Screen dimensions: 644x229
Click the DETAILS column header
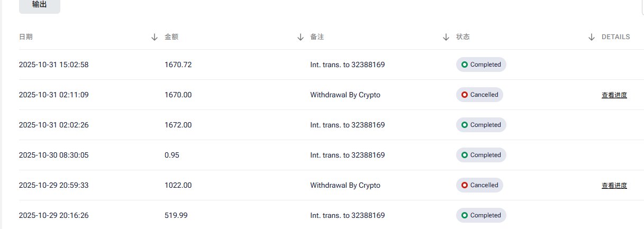pyautogui.click(x=615, y=37)
